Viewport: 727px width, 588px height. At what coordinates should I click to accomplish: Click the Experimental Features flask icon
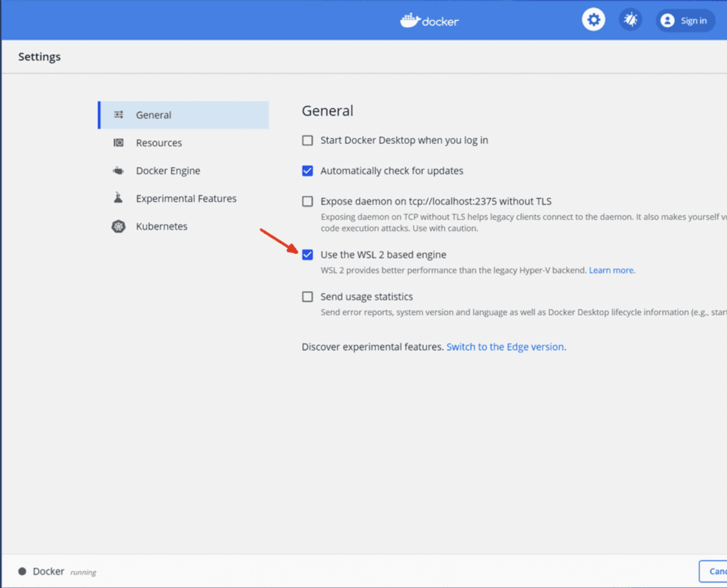tap(118, 198)
